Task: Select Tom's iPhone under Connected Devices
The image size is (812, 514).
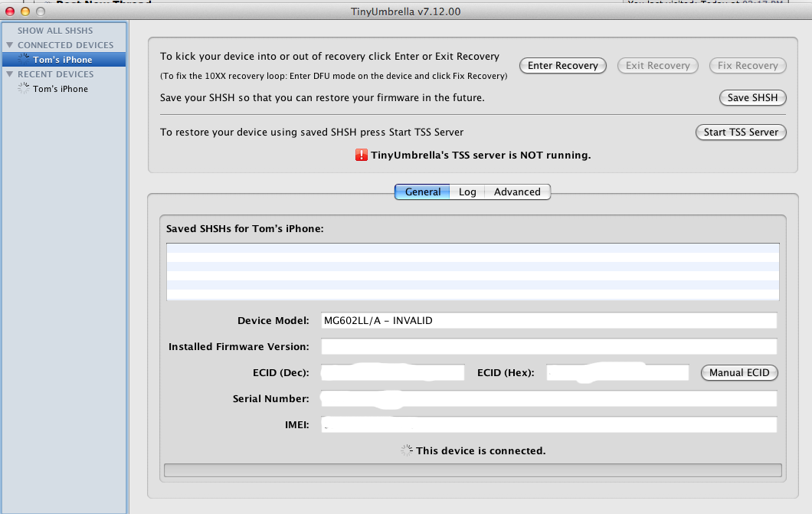Action: point(64,60)
